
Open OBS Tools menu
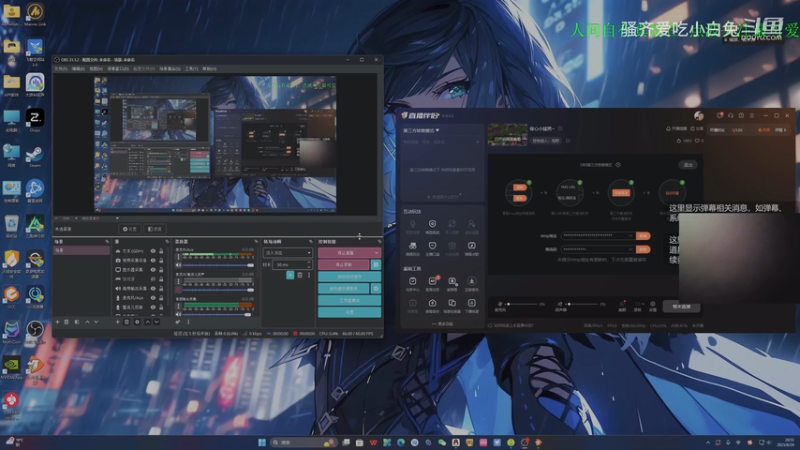click(x=191, y=68)
